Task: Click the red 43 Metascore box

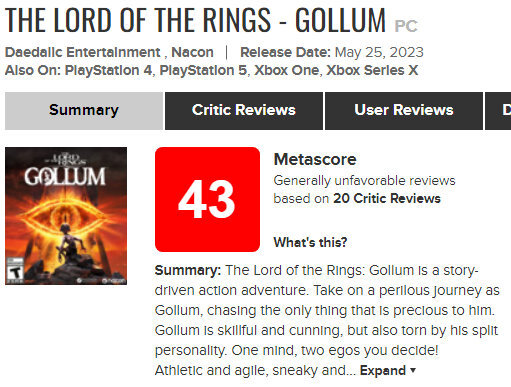Action: click(207, 199)
